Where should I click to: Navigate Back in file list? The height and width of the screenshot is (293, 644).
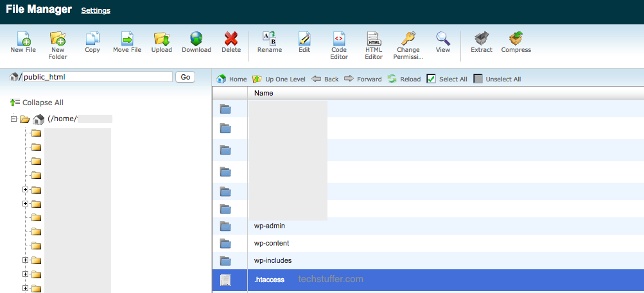[x=325, y=79]
